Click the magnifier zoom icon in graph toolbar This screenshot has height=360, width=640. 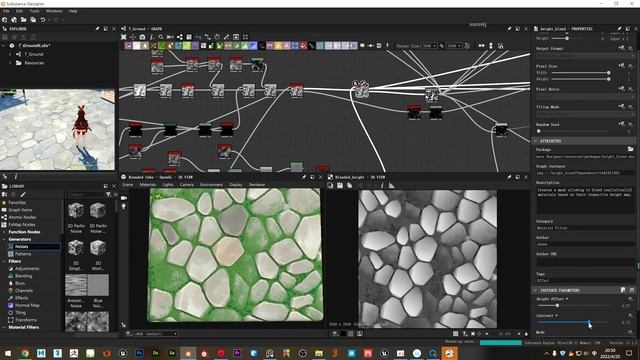coord(161,37)
